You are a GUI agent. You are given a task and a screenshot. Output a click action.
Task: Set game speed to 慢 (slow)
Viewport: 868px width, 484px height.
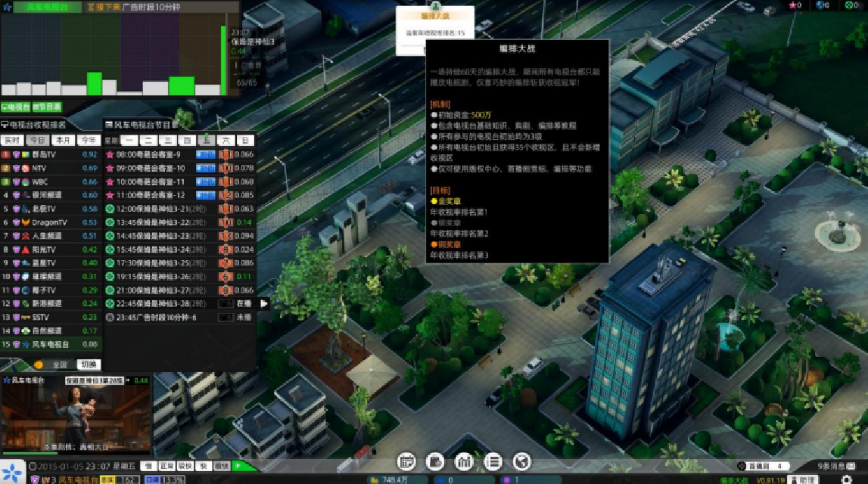[149, 467]
